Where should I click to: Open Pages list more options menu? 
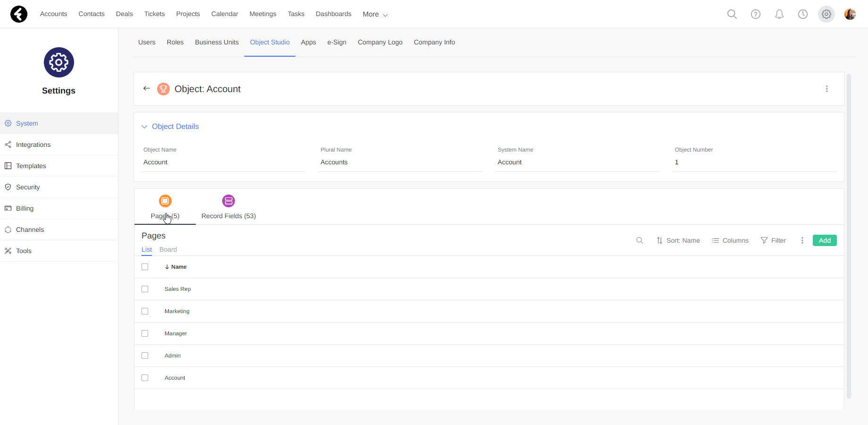pos(802,240)
